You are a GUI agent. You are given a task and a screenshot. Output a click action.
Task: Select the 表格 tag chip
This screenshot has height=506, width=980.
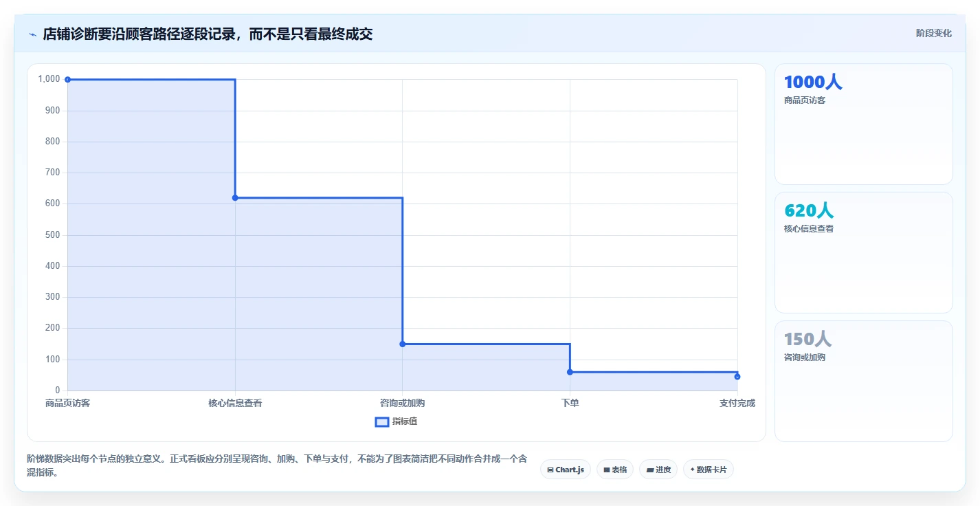pos(615,470)
